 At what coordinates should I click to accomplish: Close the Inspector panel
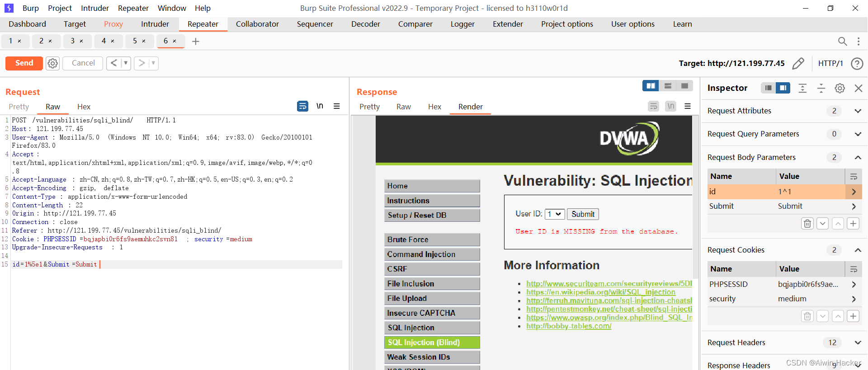(x=859, y=88)
